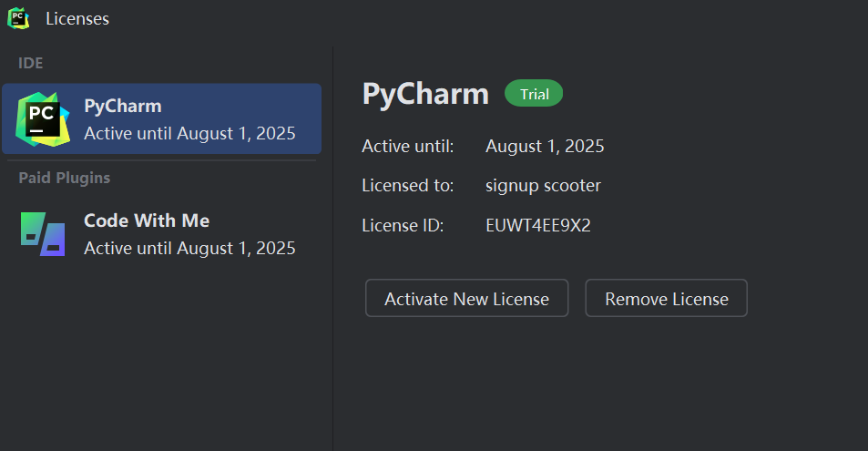Click the licensee name signup scooter
868x451 pixels.
pos(543,186)
